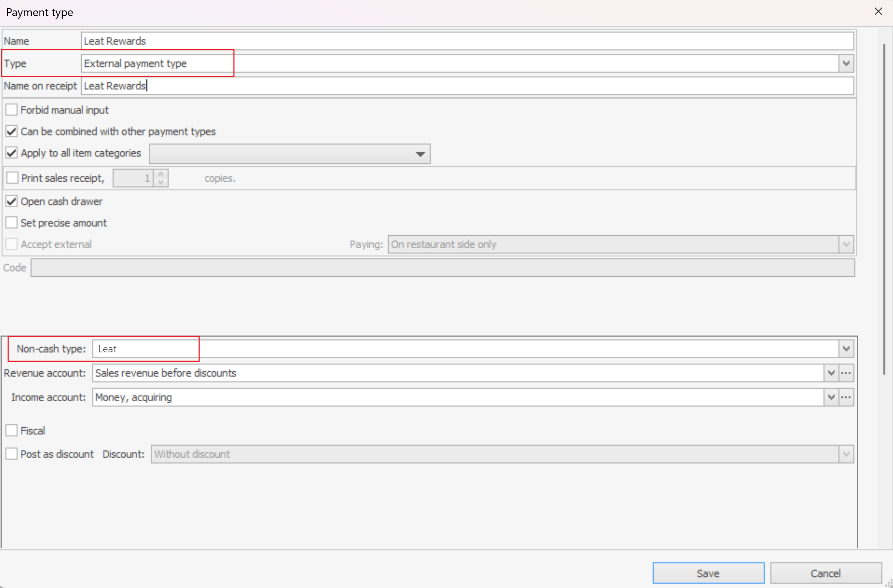Enable Forbid manual input checkbox
The width and height of the screenshot is (893, 588).
(x=12, y=110)
